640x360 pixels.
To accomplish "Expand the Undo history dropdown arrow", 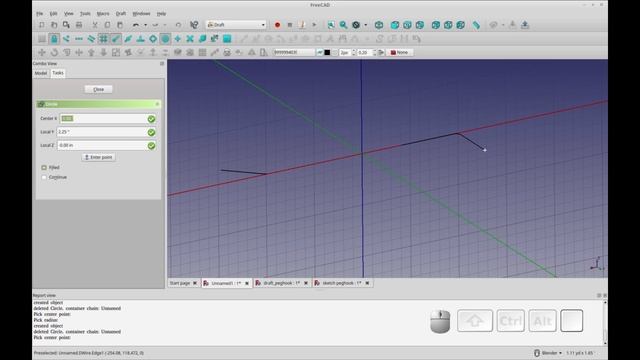I will coord(145,25).
